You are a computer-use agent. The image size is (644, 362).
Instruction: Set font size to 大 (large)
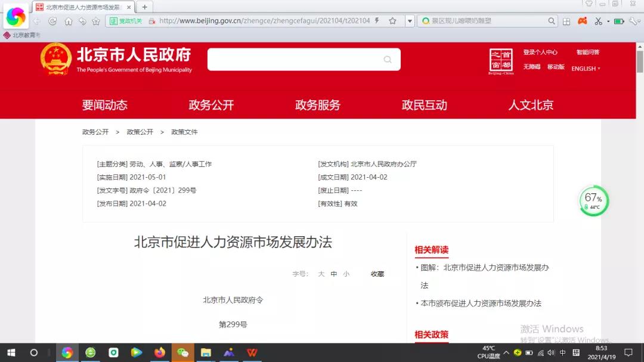click(x=321, y=274)
